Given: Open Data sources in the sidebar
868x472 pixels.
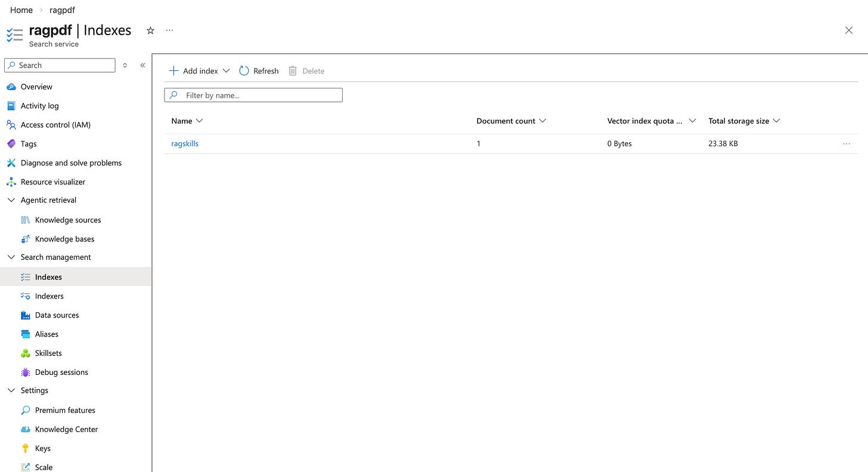Looking at the screenshot, I should coord(57,315).
